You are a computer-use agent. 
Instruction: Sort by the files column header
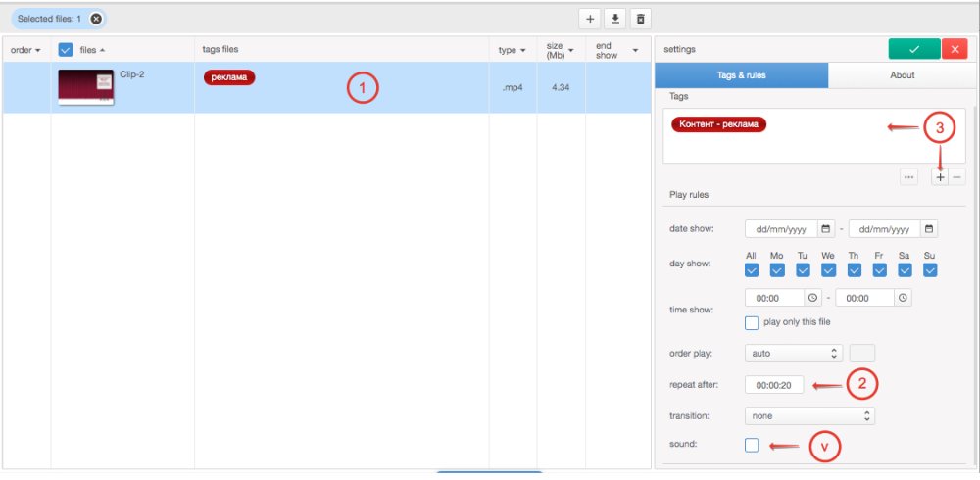(x=92, y=50)
